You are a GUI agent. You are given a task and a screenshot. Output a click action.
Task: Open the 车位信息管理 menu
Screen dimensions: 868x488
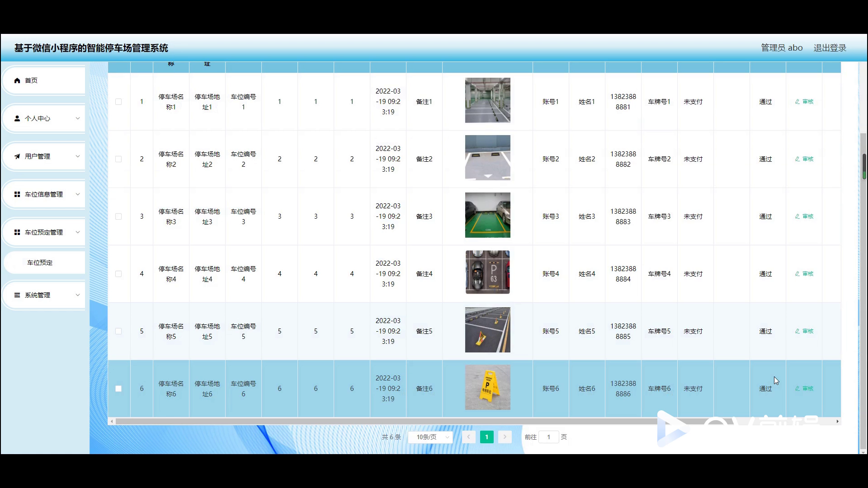[44, 194]
